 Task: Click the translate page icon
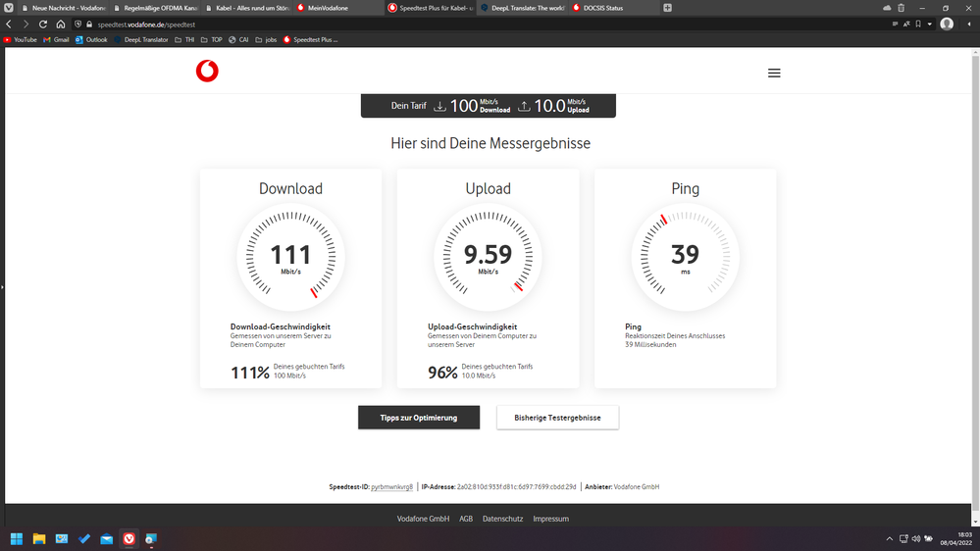pyautogui.click(x=906, y=25)
